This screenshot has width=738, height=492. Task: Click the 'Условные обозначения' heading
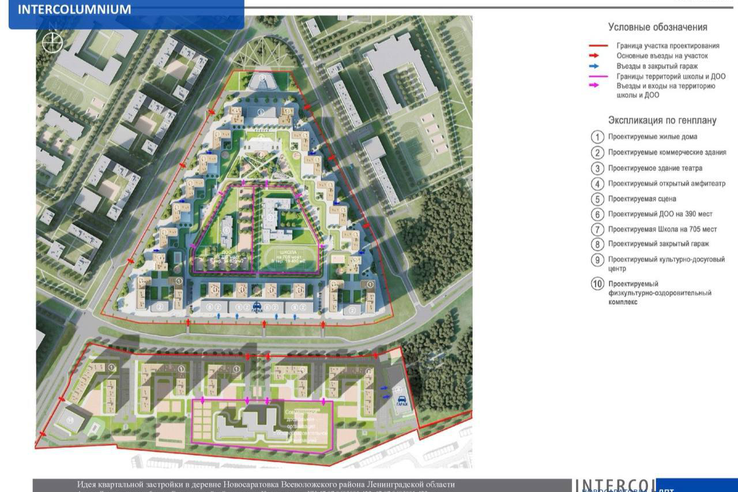pyautogui.click(x=657, y=27)
